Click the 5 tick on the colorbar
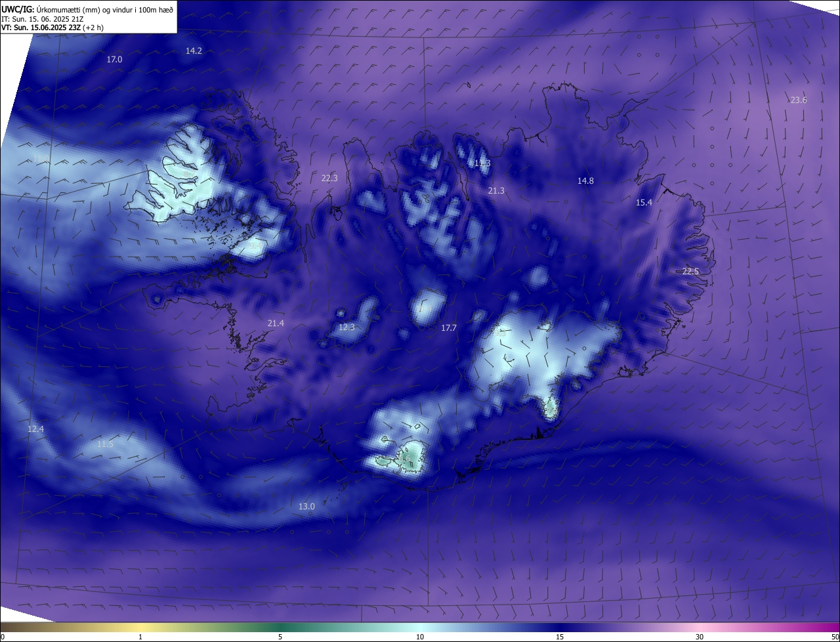This screenshot has width=840, height=642. (x=280, y=637)
